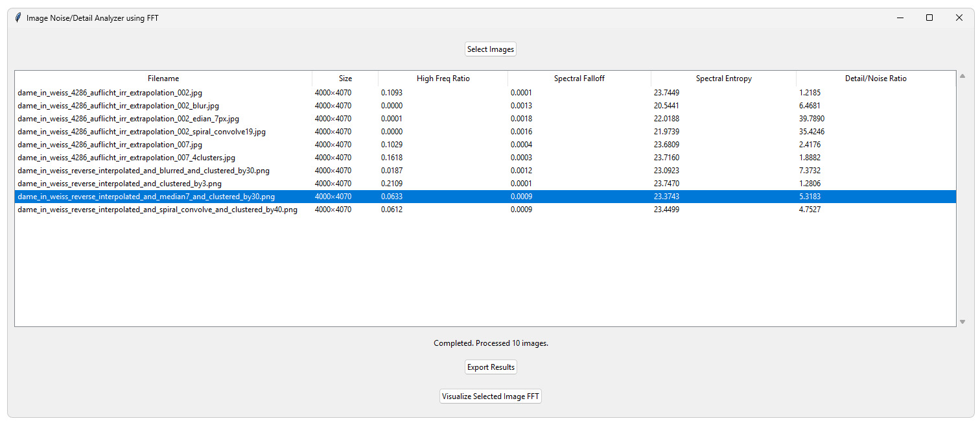Image resolution: width=980 pixels, height=425 pixels.
Task: Select the extrapolation_002.jpg row
Action: click(x=110, y=93)
